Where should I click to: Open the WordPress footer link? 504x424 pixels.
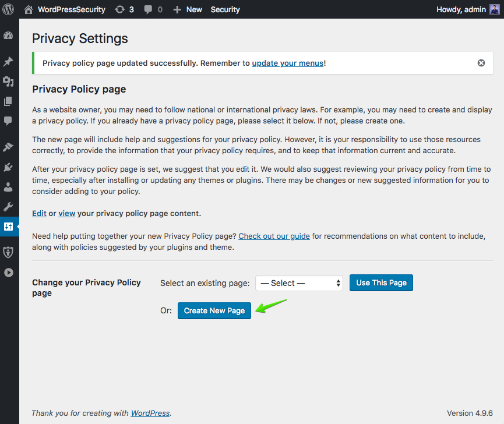click(150, 413)
